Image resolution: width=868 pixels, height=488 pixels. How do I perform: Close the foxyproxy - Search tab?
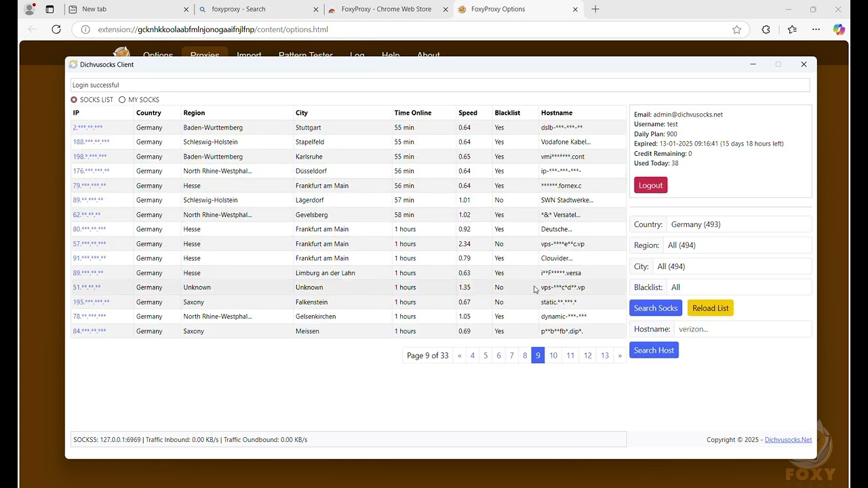click(316, 9)
